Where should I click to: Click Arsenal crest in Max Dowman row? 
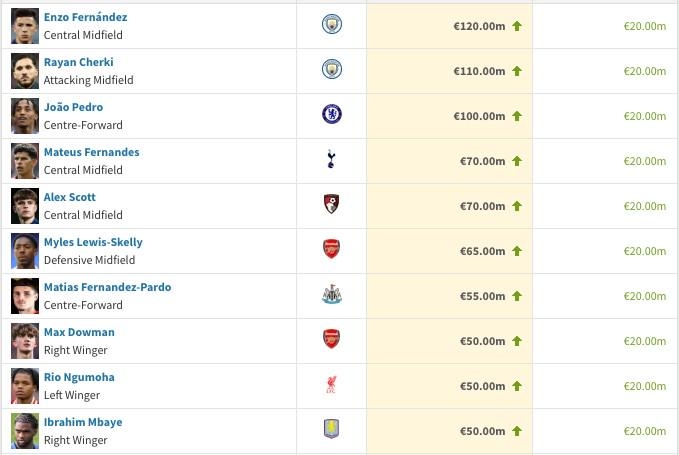click(x=331, y=339)
